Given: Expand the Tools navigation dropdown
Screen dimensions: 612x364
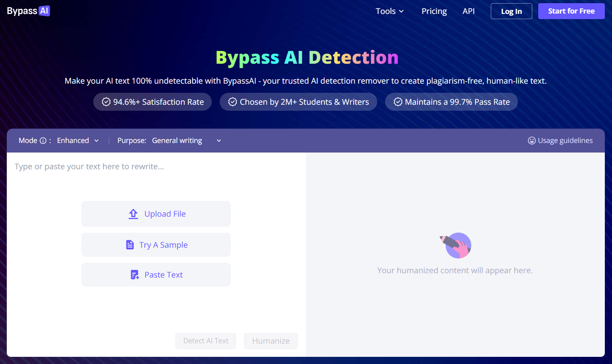Looking at the screenshot, I should click(x=390, y=11).
